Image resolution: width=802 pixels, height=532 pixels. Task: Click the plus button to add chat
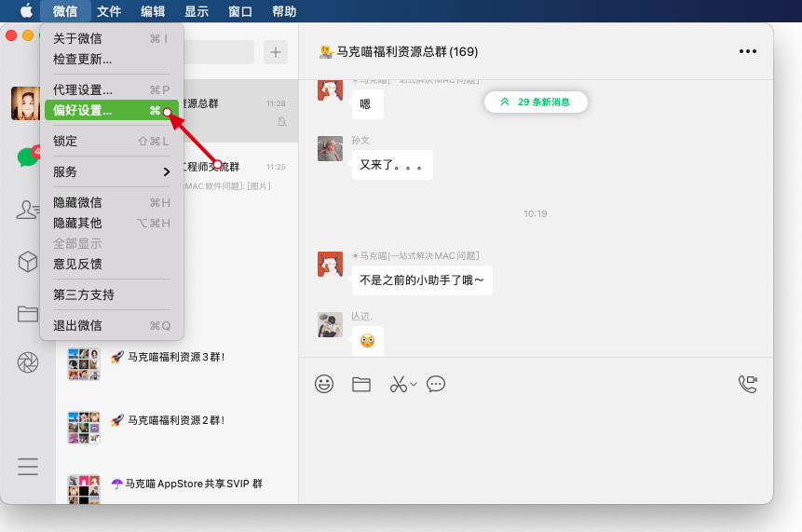276,52
